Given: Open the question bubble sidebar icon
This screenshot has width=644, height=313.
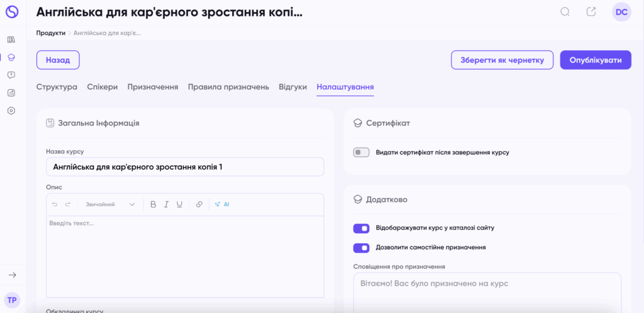Looking at the screenshot, I should tap(11, 75).
